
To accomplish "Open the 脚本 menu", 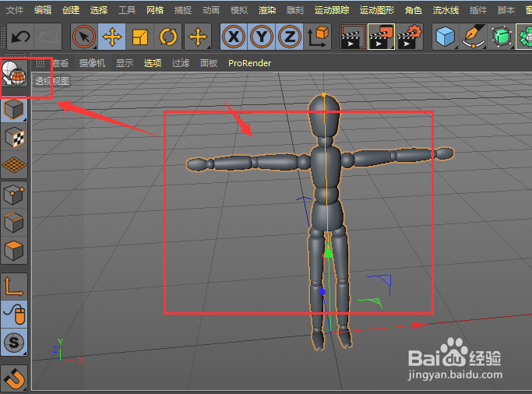I will point(506,10).
